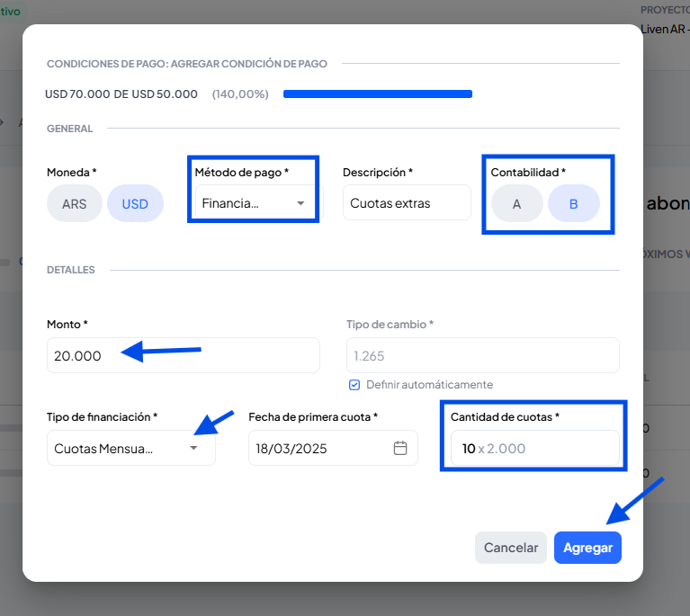Click the Método de pago dropdown arrow
Screen dimensions: 690x616
point(300,203)
